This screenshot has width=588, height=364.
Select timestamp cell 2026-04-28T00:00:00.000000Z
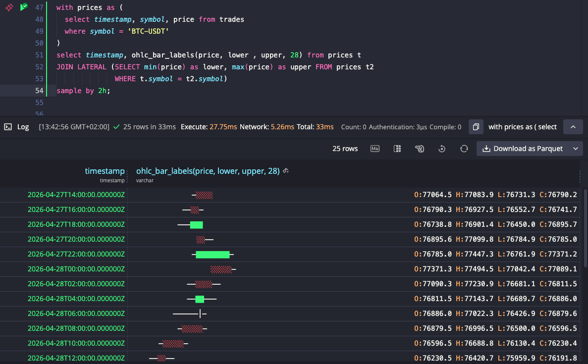76,269
